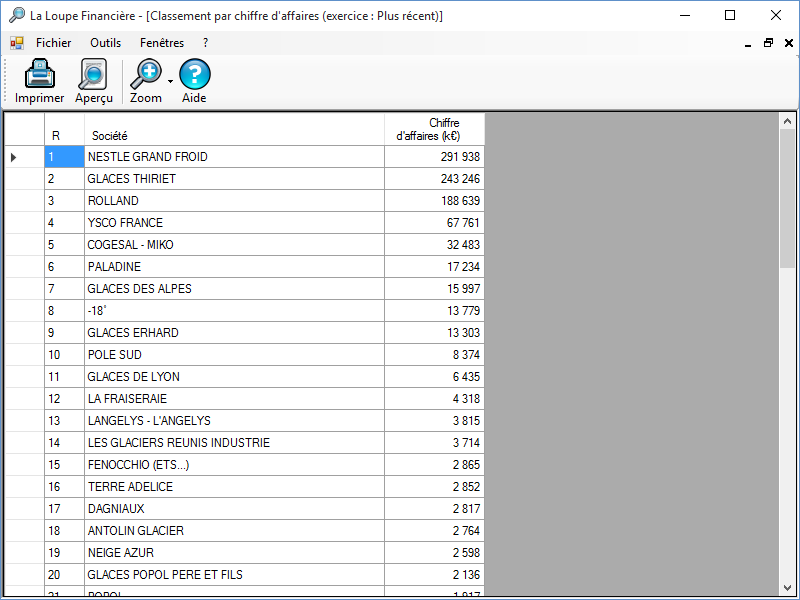
Task: Select the ROLLAND company cell
Action: coord(234,201)
